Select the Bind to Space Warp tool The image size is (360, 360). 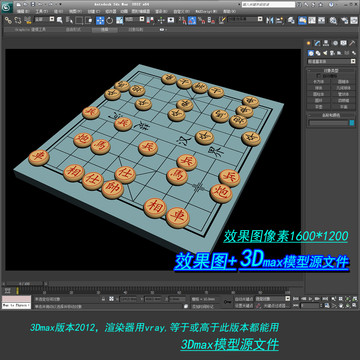(x=28, y=20)
